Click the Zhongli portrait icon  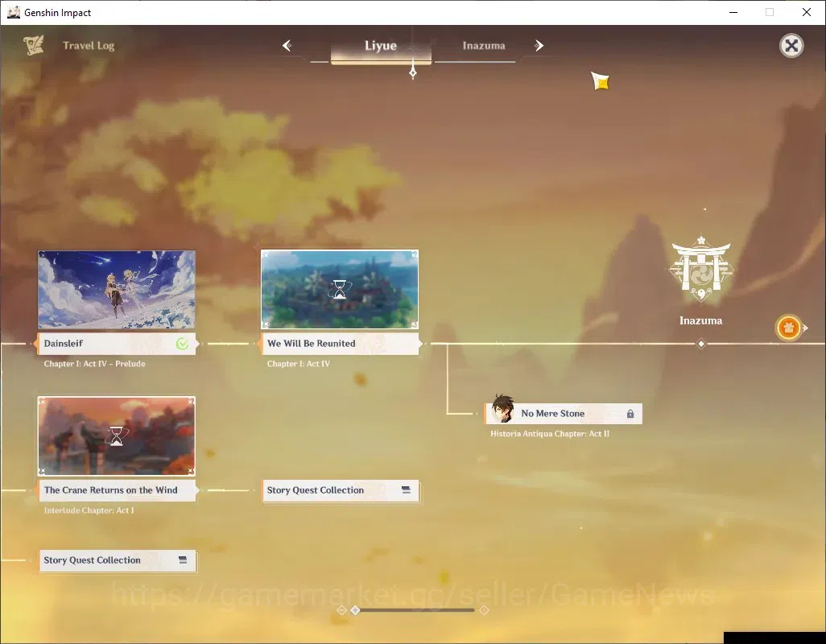click(x=502, y=409)
